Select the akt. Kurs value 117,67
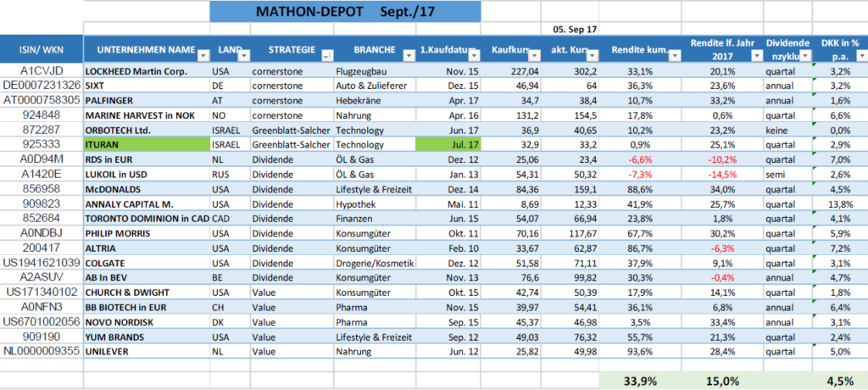868x390 pixels. click(x=570, y=233)
